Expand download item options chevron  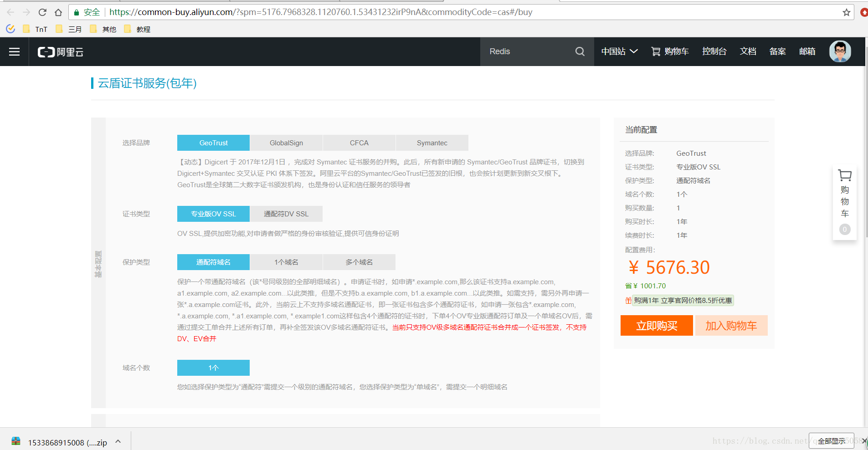(118, 441)
